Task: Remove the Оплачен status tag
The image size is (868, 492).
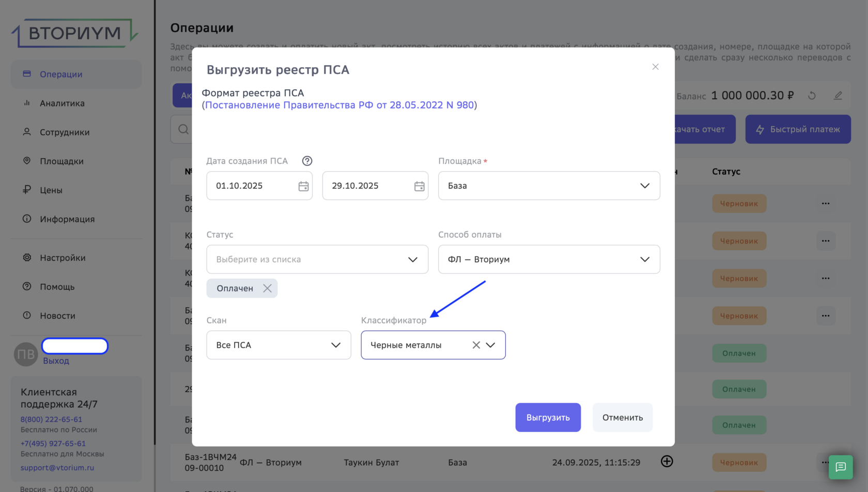Action: [x=267, y=288]
